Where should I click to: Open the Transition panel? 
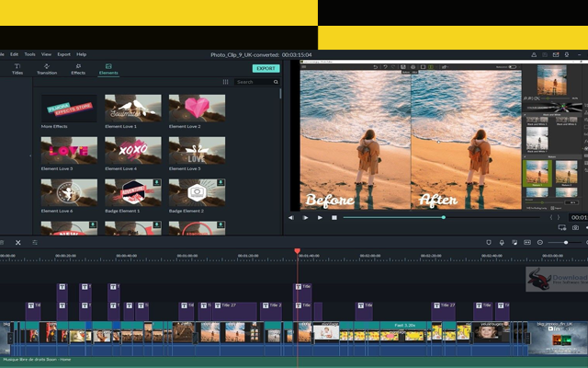coord(47,69)
